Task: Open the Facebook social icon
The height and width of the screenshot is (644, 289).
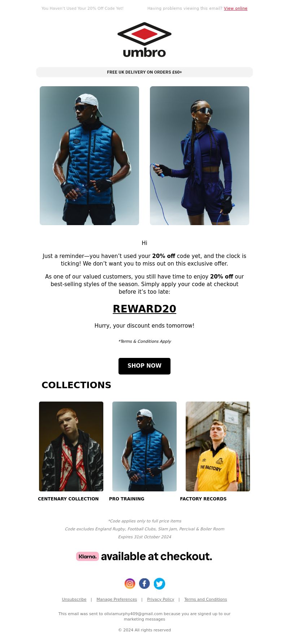Action: point(144,583)
